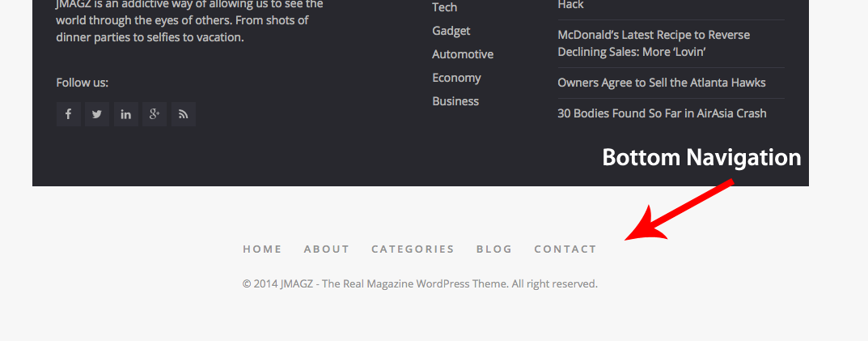Click the Twitter bird icon

97,114
